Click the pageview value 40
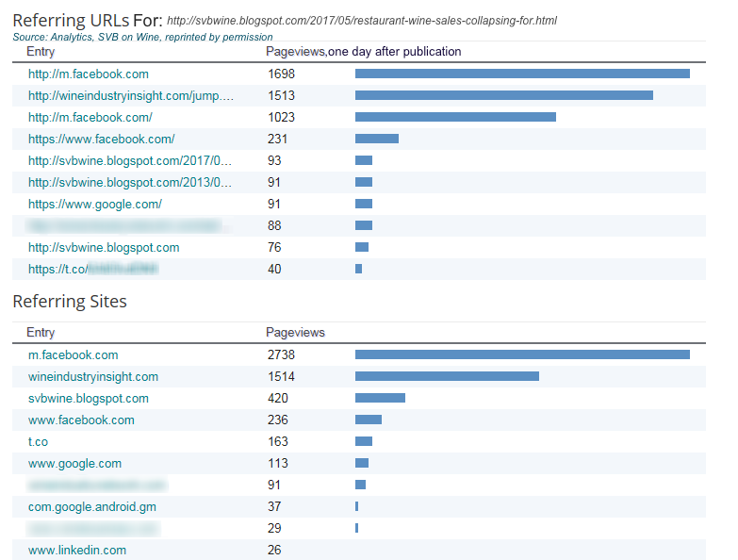Image resolution: width=738 pixels, height=560 pixels. click(274, 270)
